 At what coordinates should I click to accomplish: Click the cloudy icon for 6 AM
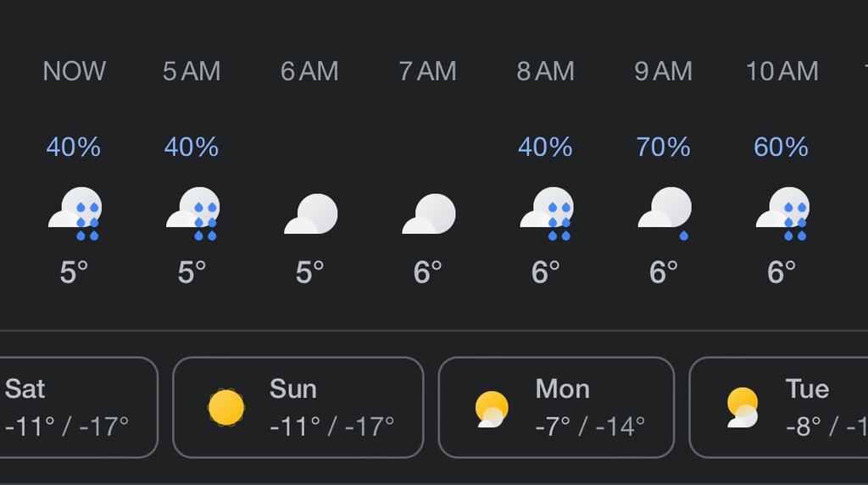coord(310,214)
